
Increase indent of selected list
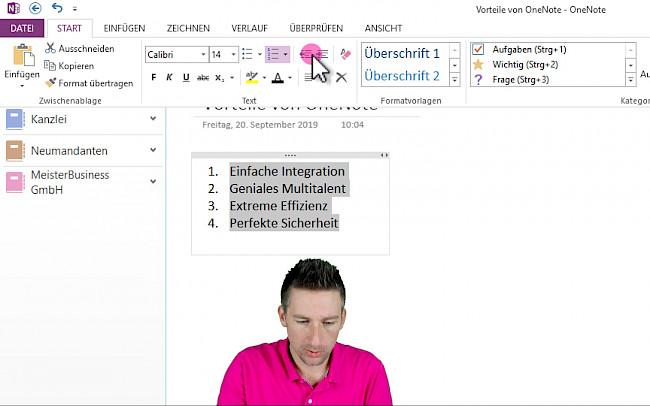pyautogui.click(x=322, y=54)
